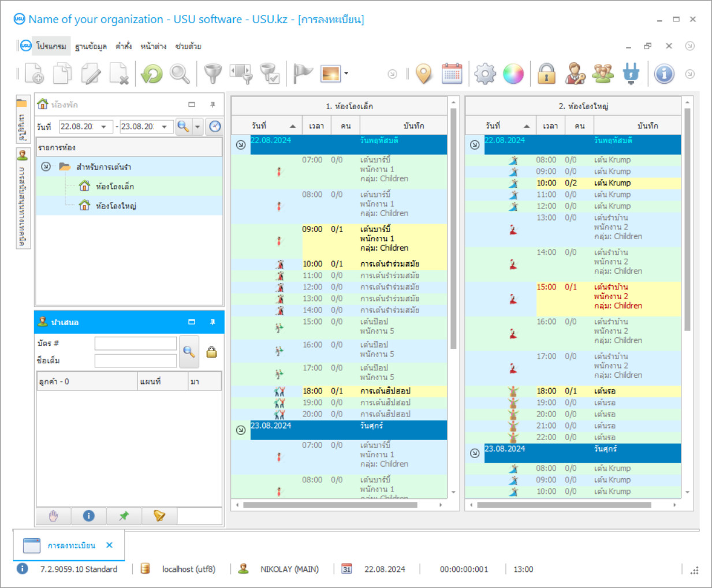
Task: Click the padlock icon in main toolbar
Action: point(546,74)
